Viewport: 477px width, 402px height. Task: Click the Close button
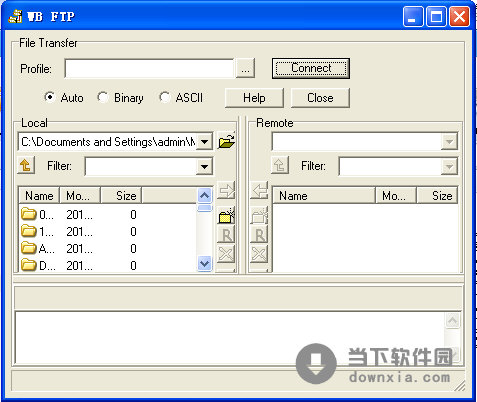click(x=320, y=98)
